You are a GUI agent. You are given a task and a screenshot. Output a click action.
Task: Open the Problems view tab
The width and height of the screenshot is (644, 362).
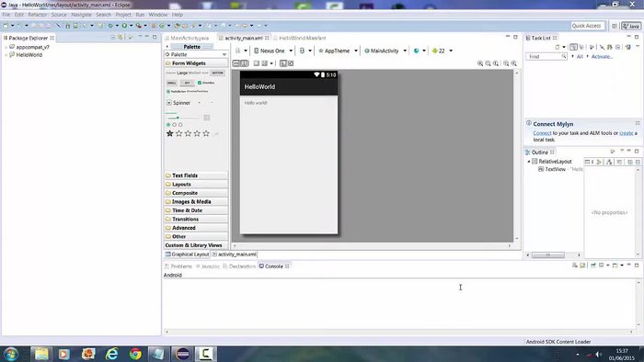[178, 266]
